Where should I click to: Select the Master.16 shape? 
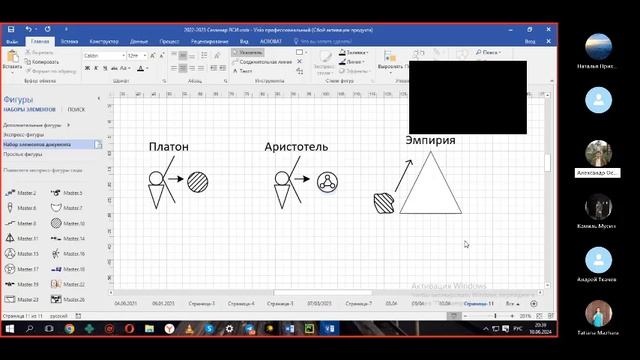tap(68, 253)
